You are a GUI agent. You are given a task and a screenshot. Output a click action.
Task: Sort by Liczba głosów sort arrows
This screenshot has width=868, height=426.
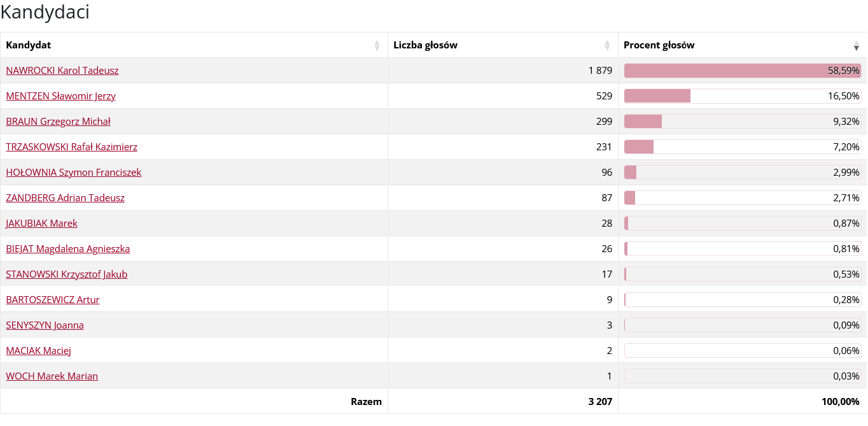click(607, 45)
